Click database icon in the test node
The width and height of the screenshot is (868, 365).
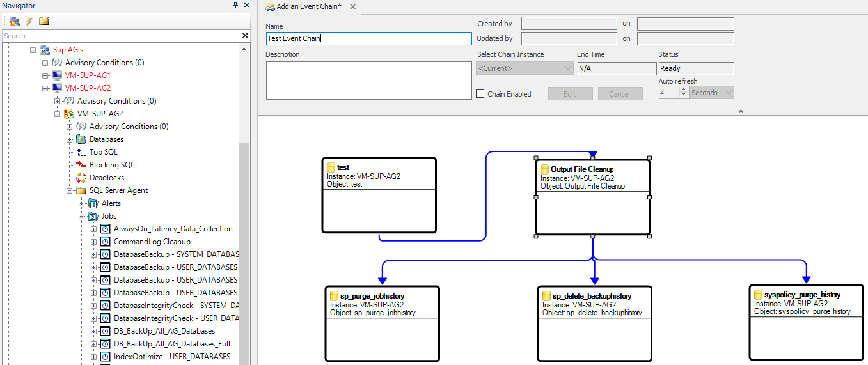(x=331, y=167)
